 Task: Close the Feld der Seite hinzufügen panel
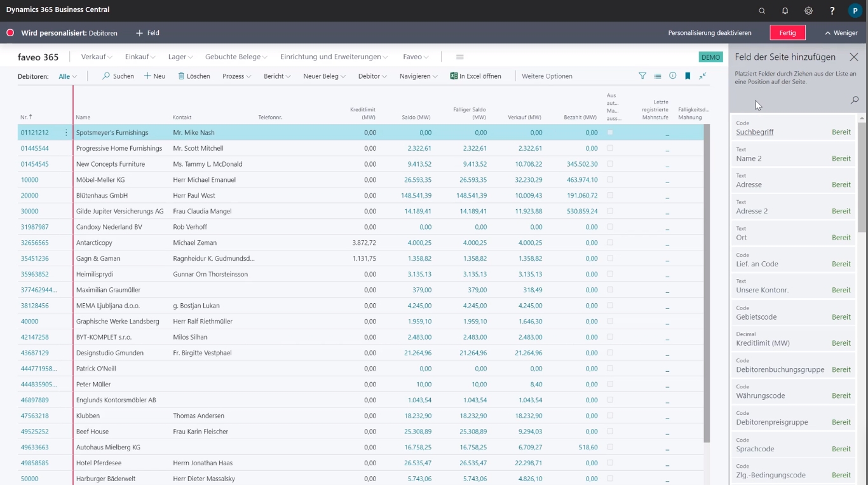[853, 57]
